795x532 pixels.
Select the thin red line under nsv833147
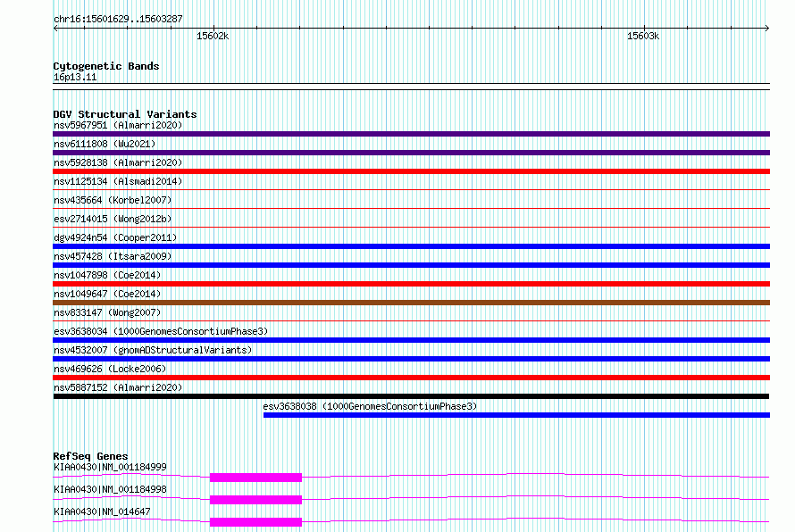point(411,320)
